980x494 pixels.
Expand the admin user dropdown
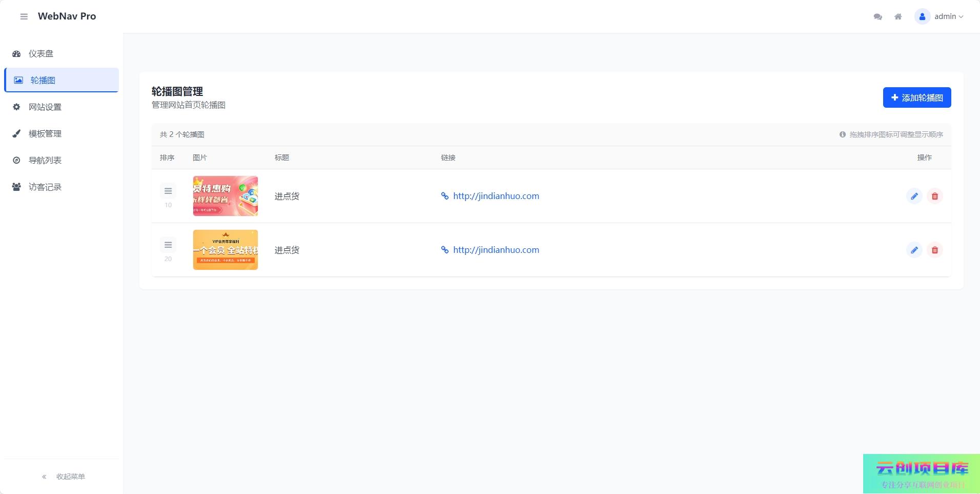click(940, 16)
